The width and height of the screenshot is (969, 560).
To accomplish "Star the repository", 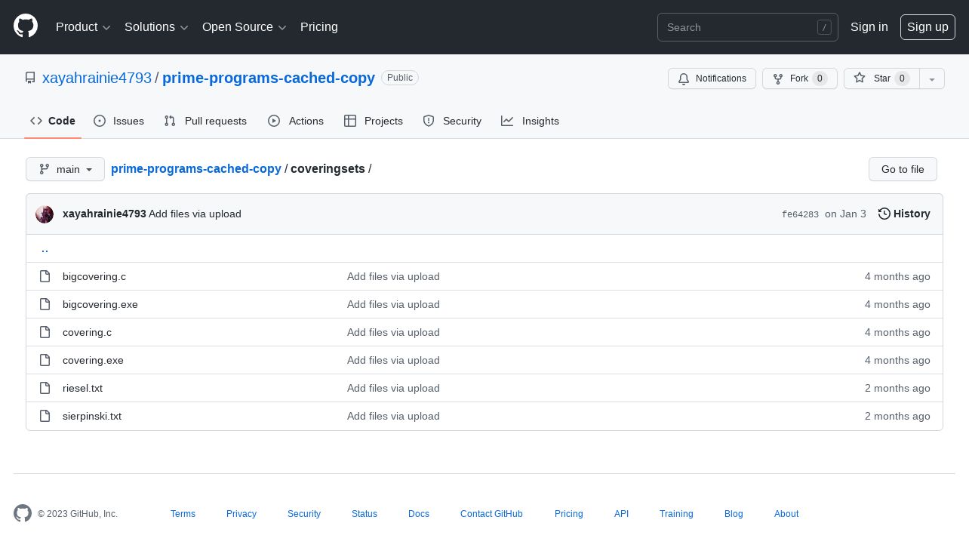I will tap(881, 78).
